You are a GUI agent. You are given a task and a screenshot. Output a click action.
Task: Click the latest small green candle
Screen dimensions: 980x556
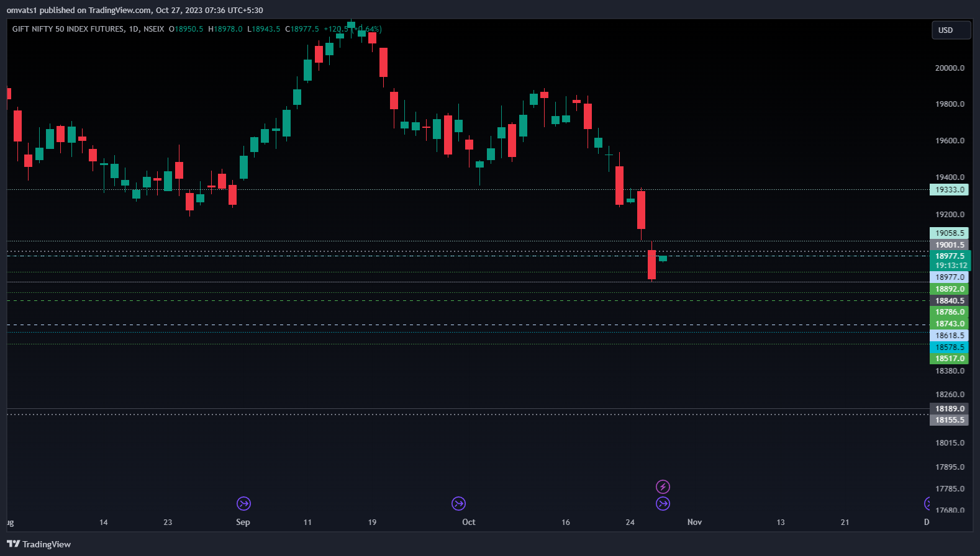[x=663, y=258]
